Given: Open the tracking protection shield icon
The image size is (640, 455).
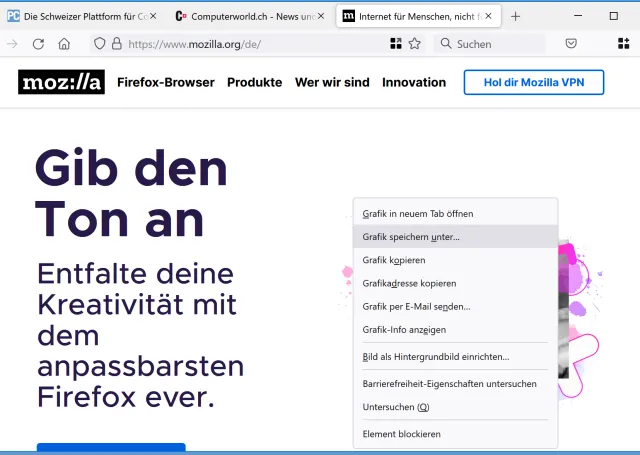Looking at the screenshot, I should click(100, 44).
